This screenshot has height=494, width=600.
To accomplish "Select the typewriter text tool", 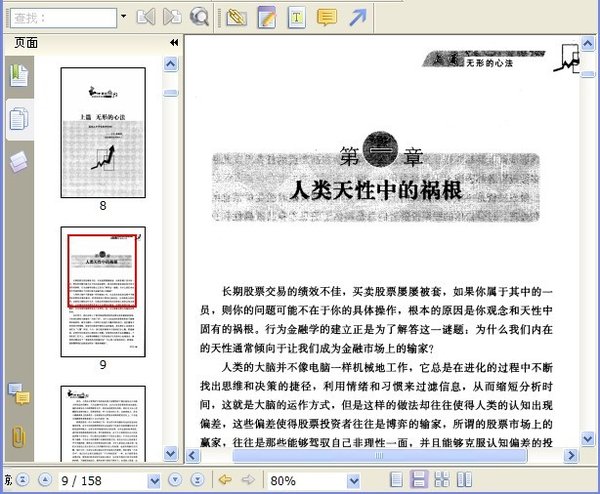I will click(297, 16).
